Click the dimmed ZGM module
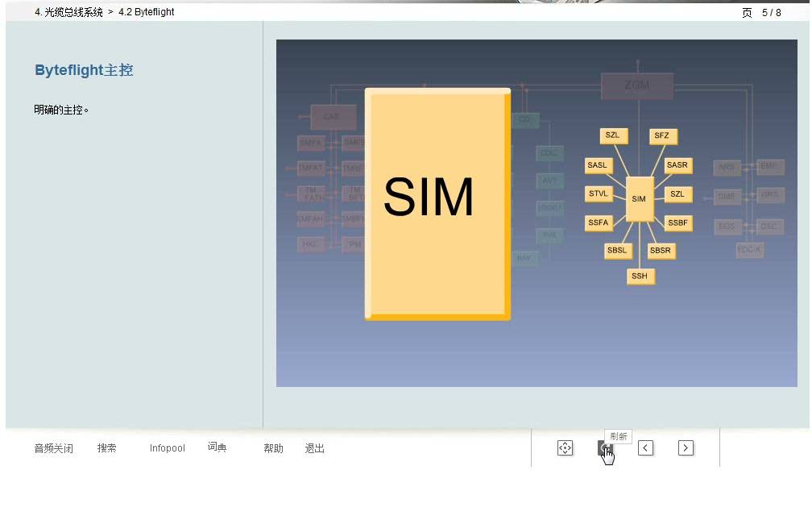 [x=637, y=86]
